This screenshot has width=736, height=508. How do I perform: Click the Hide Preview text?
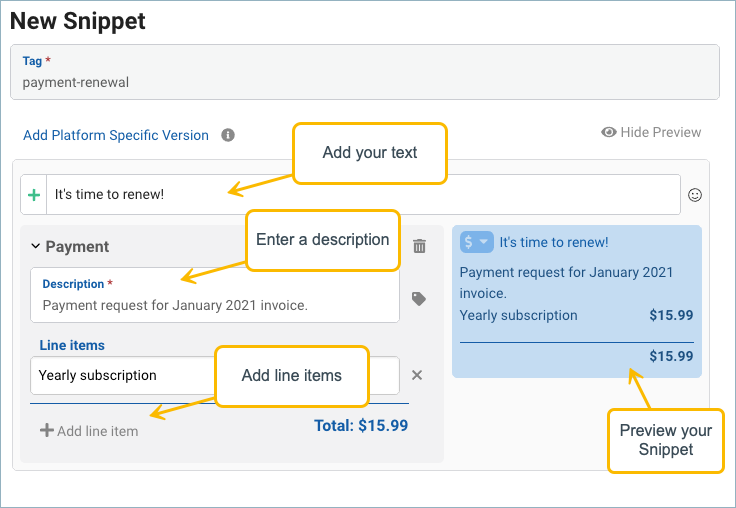(x=660, y=132)
